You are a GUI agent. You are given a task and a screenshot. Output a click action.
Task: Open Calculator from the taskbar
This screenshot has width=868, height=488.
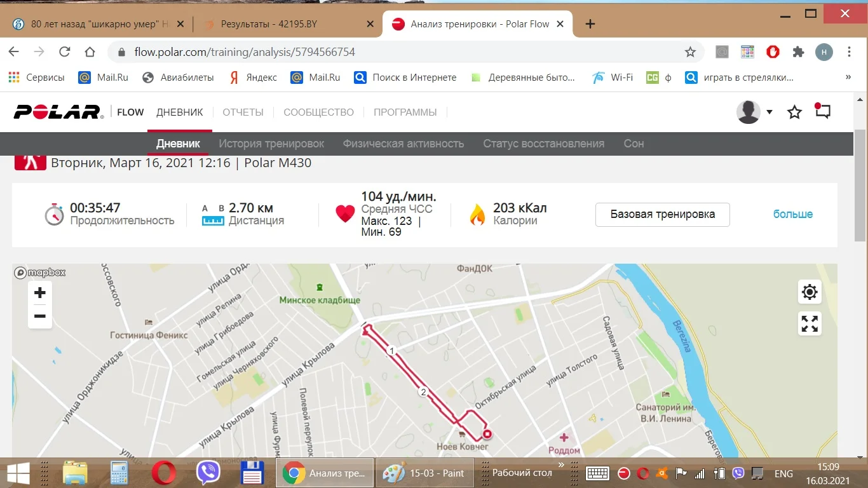click(119, 473)
